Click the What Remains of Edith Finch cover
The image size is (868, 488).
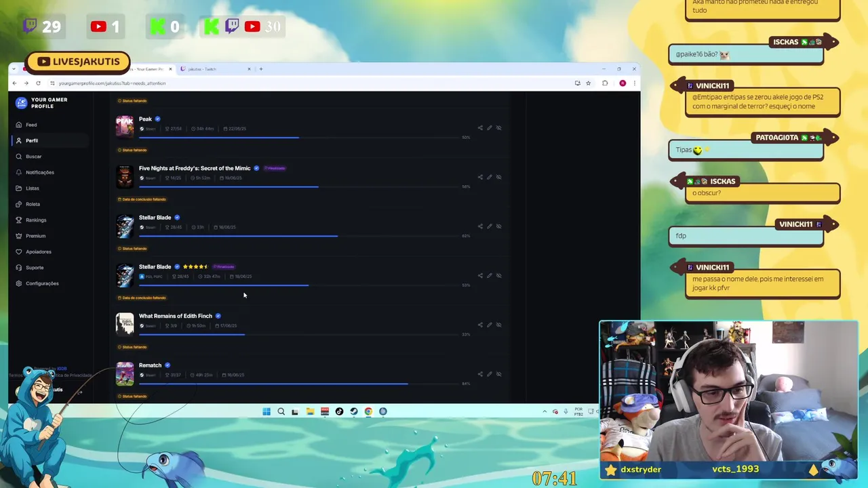point(125,324)
